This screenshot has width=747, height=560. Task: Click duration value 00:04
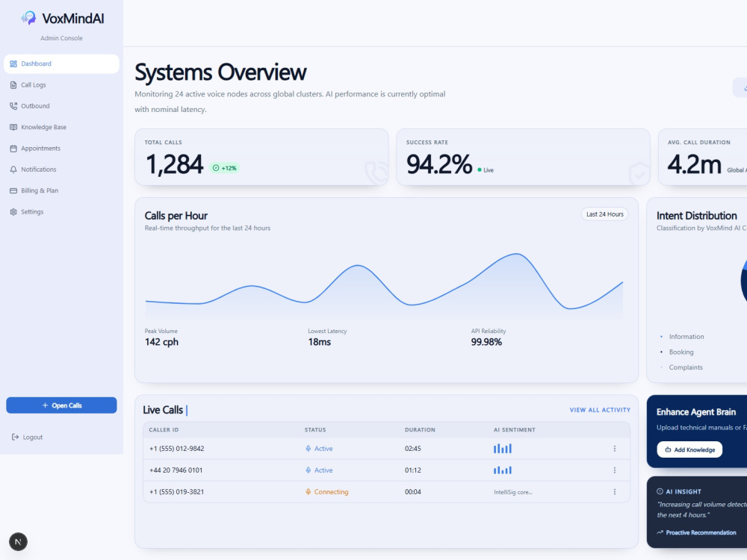413,492
